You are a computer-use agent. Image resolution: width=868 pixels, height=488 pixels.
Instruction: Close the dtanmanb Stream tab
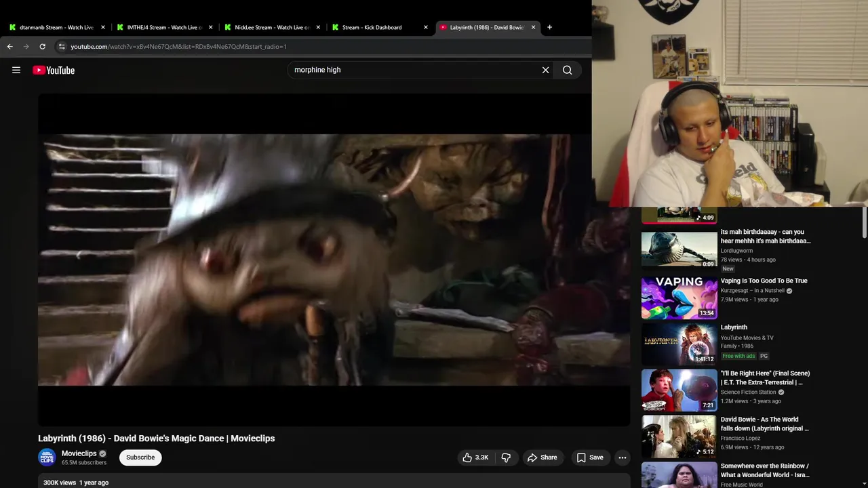(x=103, y=27)
